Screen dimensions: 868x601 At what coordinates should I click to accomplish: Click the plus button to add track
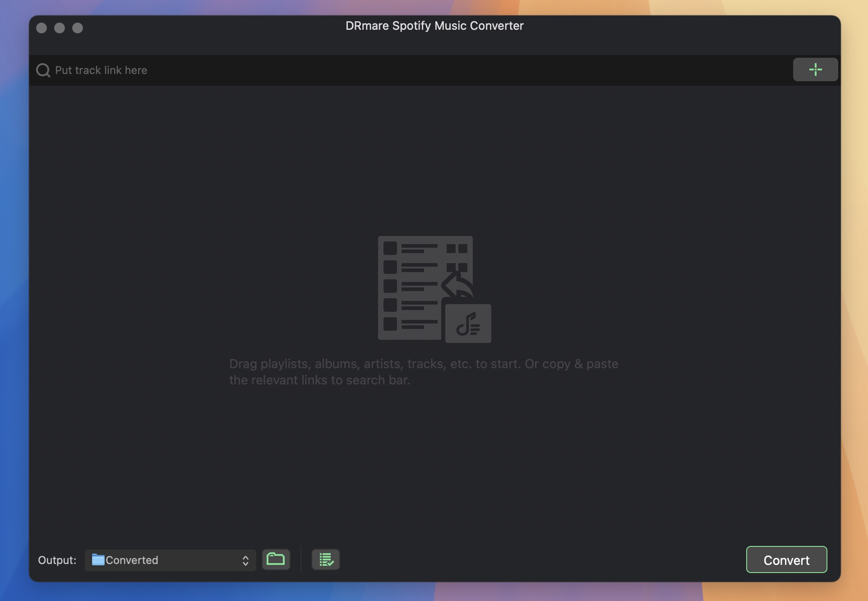pos(816,69)
